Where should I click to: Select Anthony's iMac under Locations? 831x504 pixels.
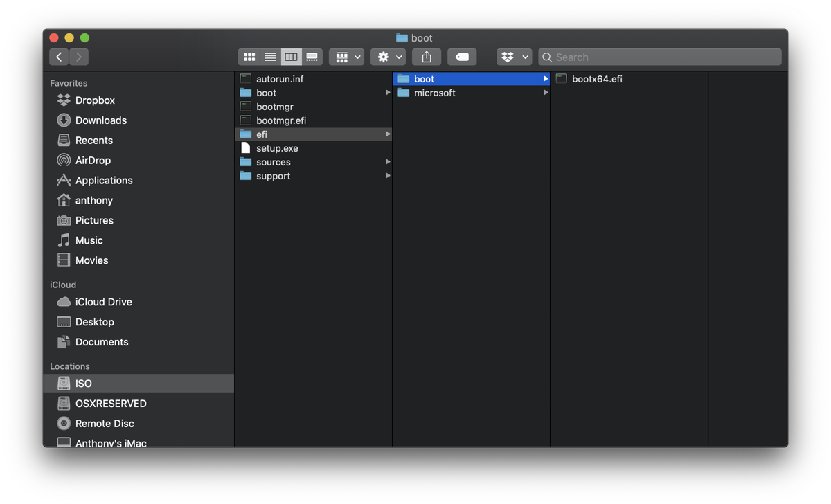coord(111,443)
